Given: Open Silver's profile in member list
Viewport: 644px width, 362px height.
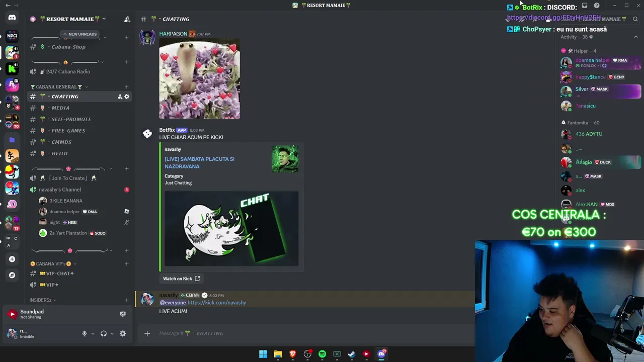Looking at the screenshot, I should [601, 92].
